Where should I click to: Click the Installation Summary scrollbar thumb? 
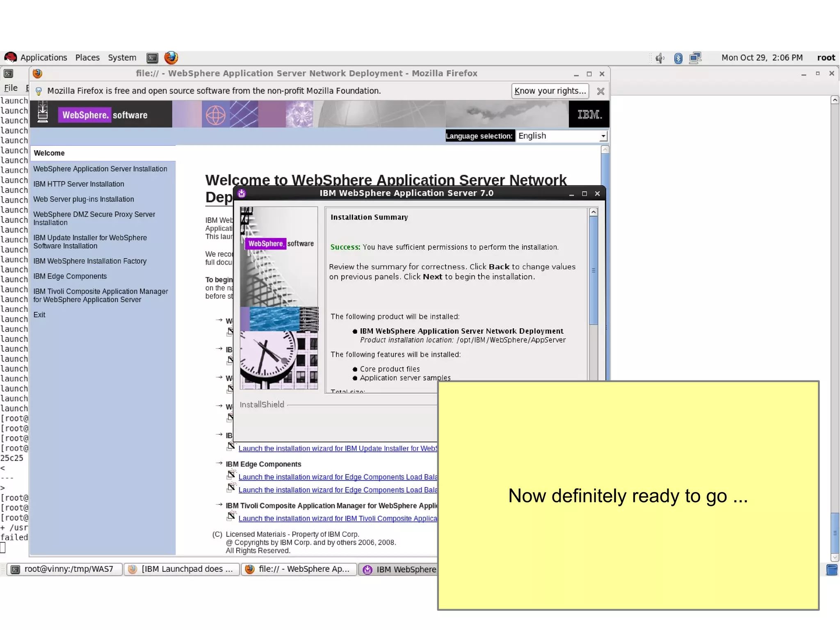click(593, 270)
